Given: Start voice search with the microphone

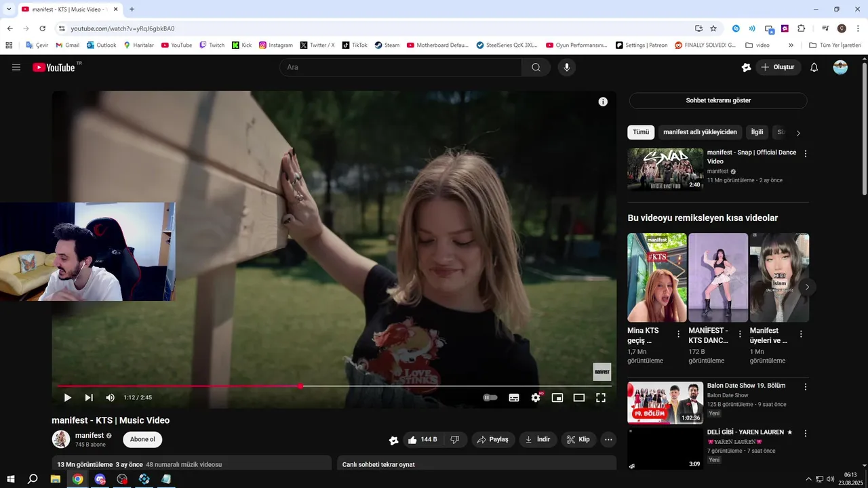Looking at the screenshot, I should pos(567,67).
